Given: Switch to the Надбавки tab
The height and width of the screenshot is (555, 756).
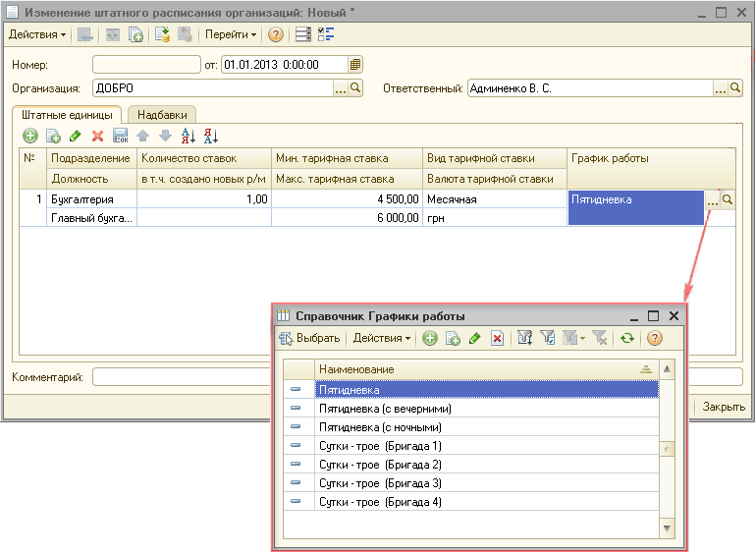Looking at the screenshot, I should (162, 115).
